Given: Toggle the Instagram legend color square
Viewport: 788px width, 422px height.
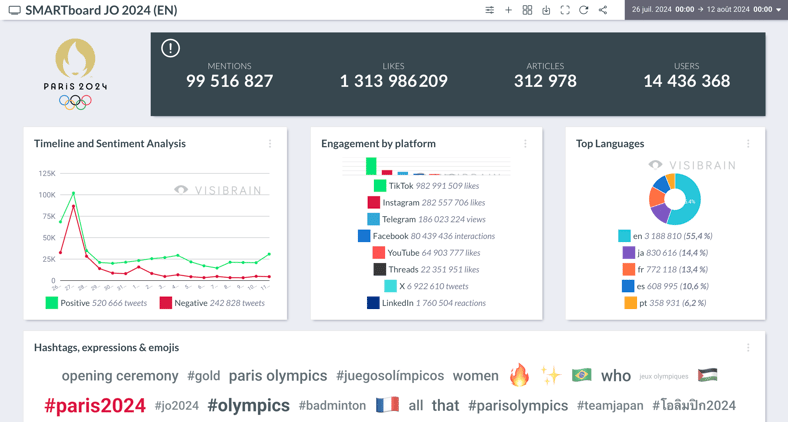Looking at the screenshot, I should pos(373,202).
